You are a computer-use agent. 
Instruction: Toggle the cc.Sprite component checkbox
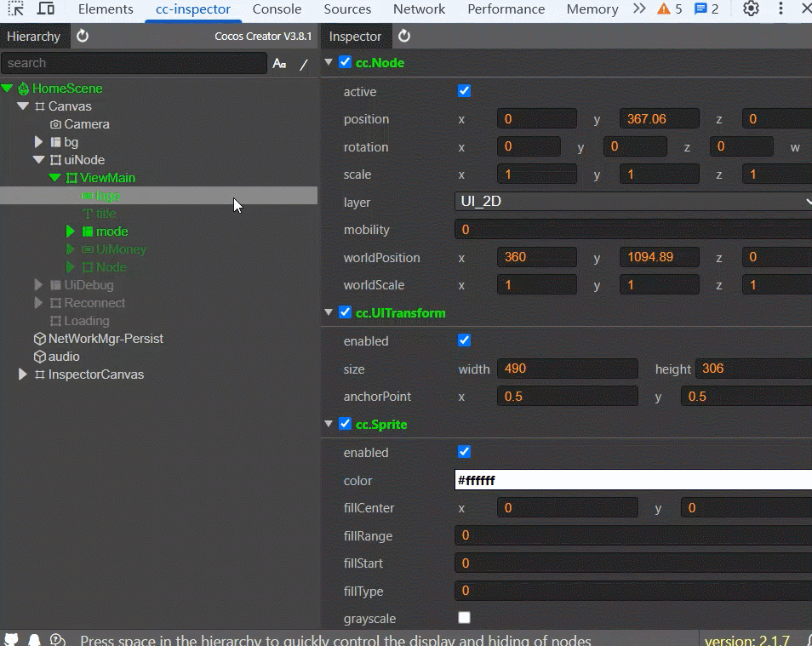click(x=345, y=424)
